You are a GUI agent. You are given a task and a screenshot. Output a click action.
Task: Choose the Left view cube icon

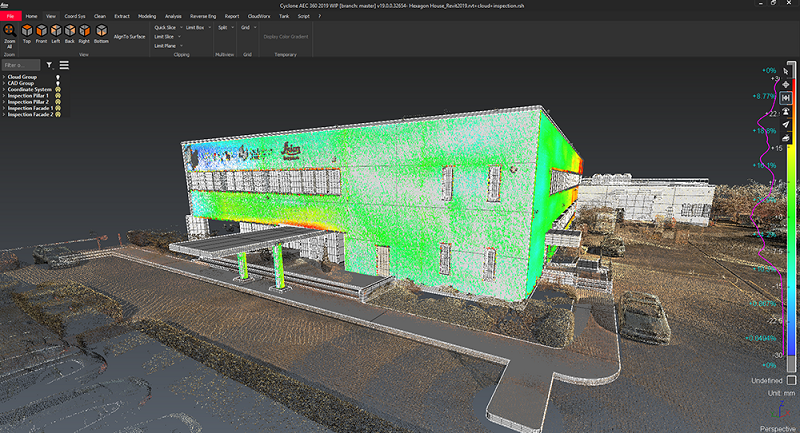pos(56,30)
